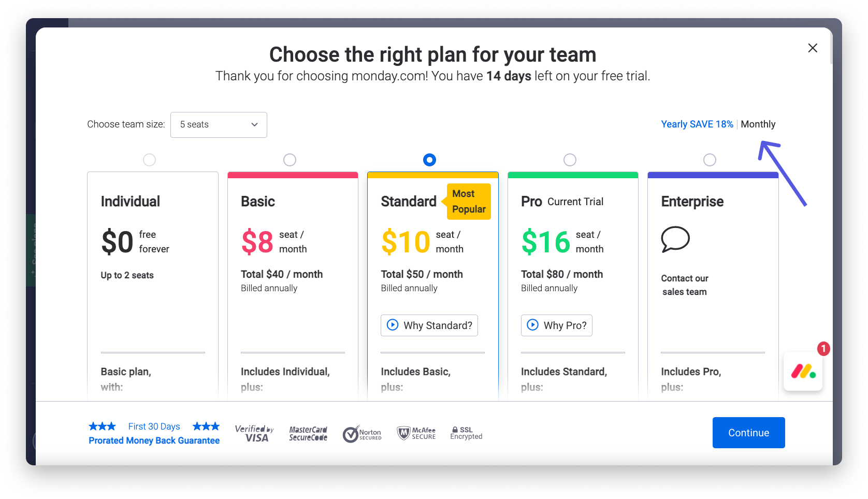Click the play icon in Why Standard

tap(393, 325)
